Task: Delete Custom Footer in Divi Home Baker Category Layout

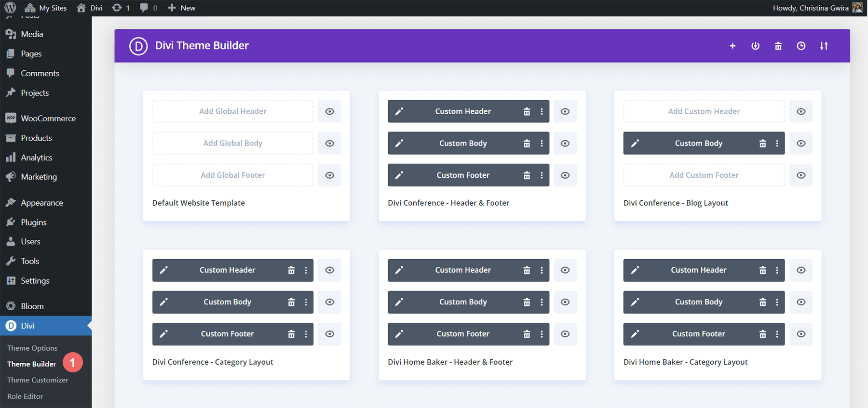Action: [762, 334]
